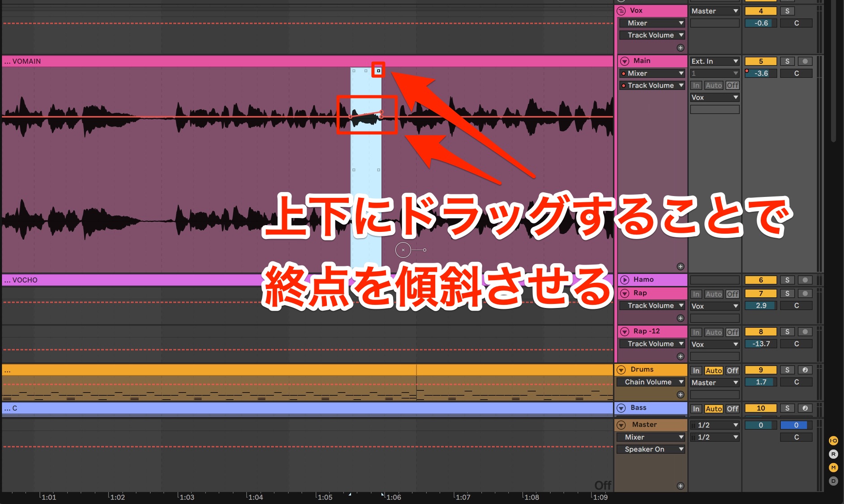Select the Drums track 1.7 volume field
The width and height of the screenshot is (844, 504).
pyautogui.click(x=761, y=382)
